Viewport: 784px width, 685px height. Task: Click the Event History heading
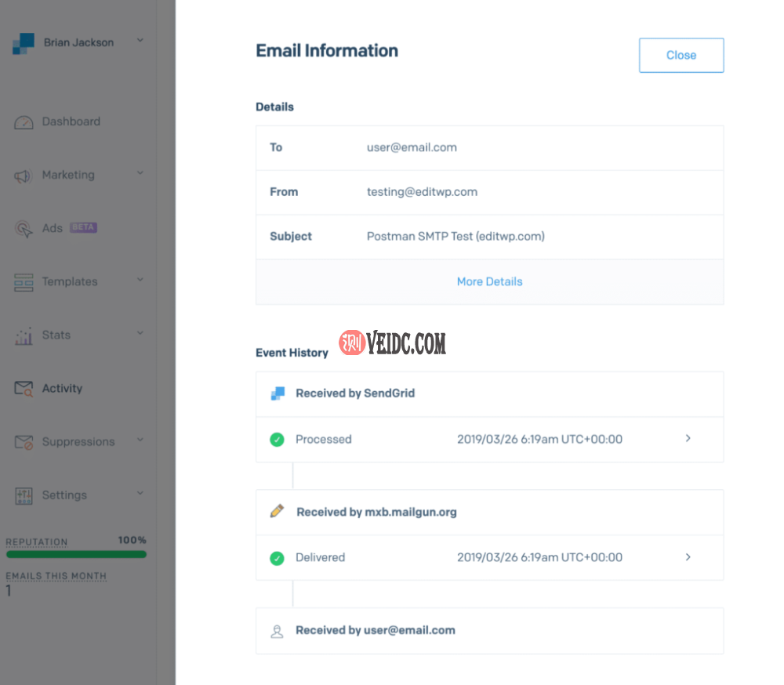[292, 353]
